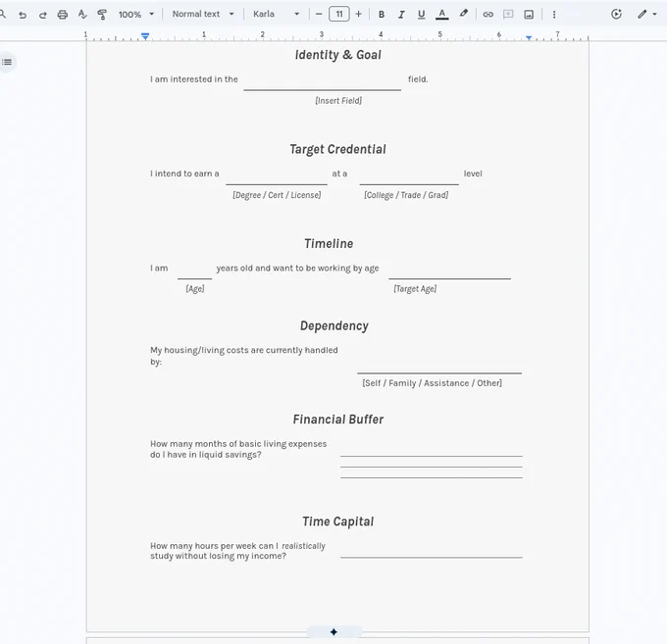Click the word 'field.' after the blank

tap(418, 79)
